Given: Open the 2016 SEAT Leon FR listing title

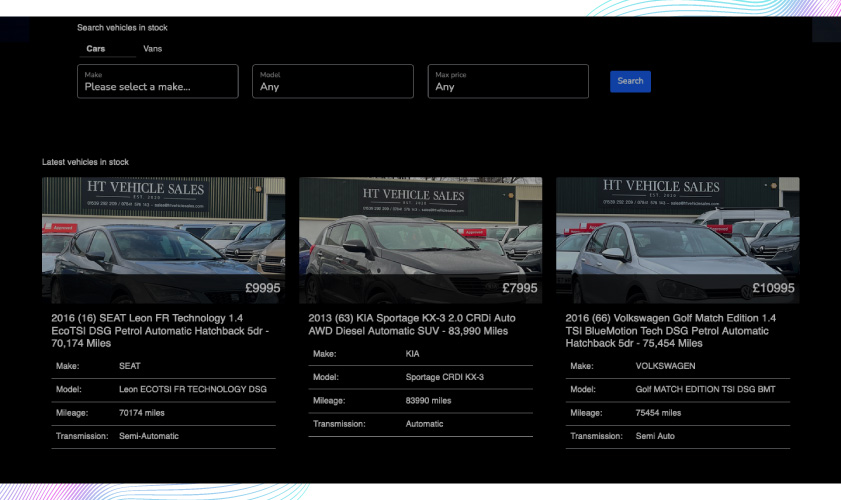Looking at the screenshot, I should (x=160, y=330).
